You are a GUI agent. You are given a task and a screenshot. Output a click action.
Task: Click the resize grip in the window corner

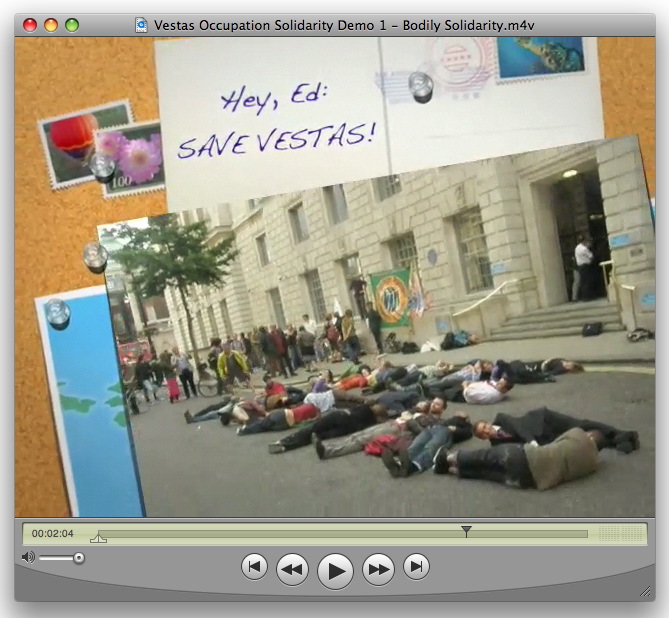[646, 591]
